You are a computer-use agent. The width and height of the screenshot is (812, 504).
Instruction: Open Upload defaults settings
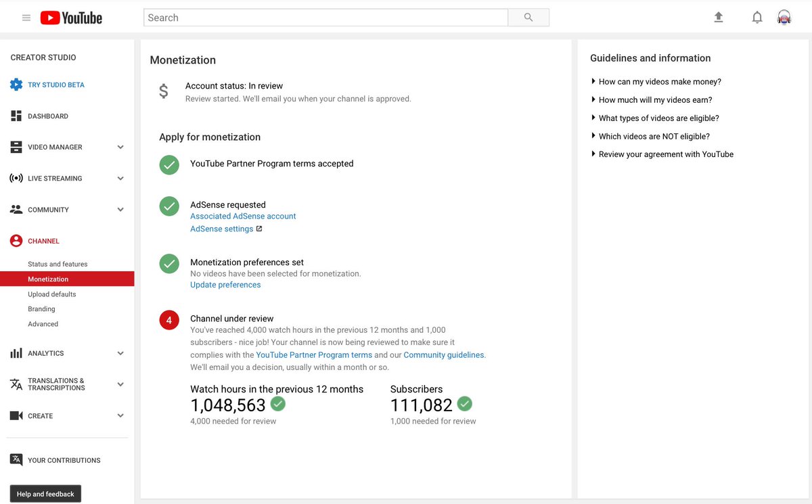(x=52, y=294)
